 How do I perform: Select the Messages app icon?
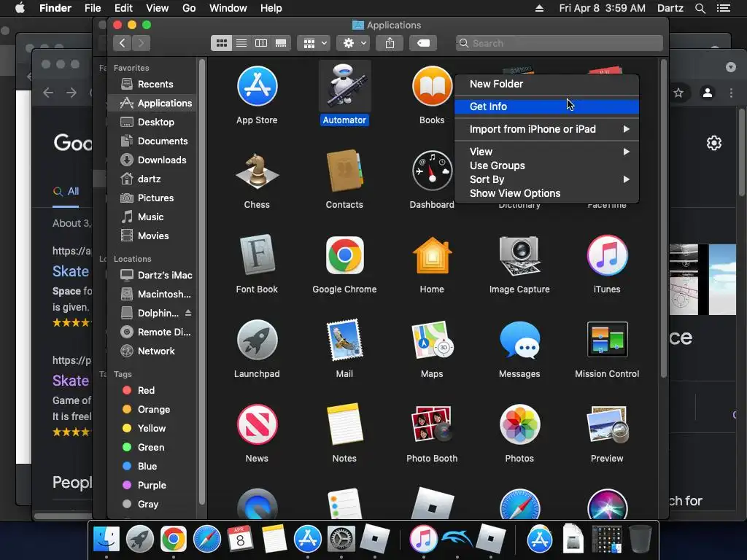(519, 340)
